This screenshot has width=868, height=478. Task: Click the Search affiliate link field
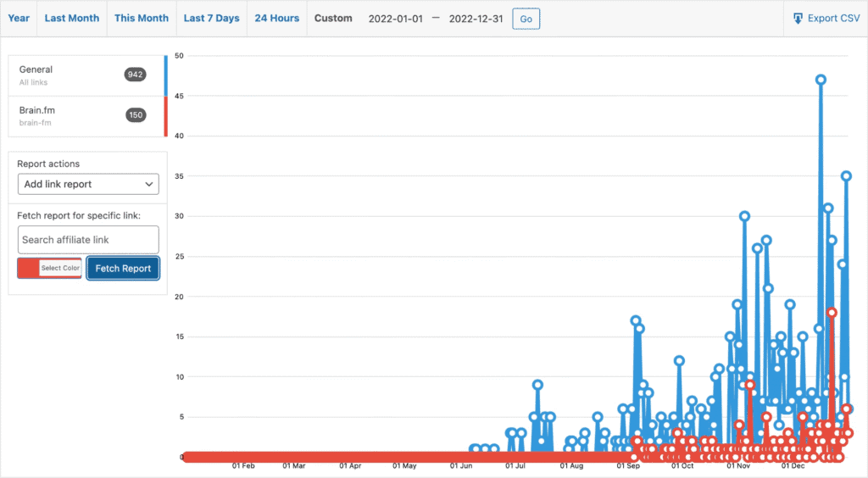(88, 240)
